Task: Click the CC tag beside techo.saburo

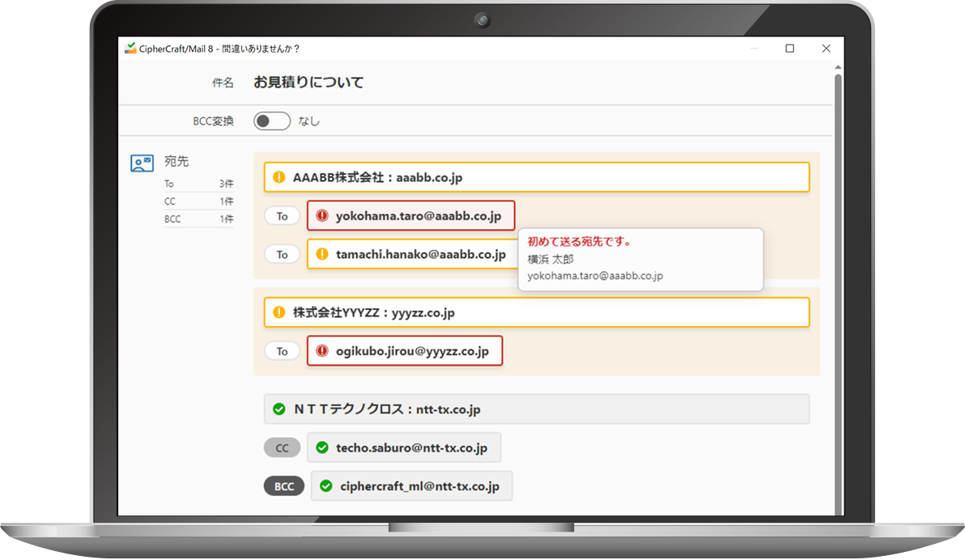Action: (282, 448)
